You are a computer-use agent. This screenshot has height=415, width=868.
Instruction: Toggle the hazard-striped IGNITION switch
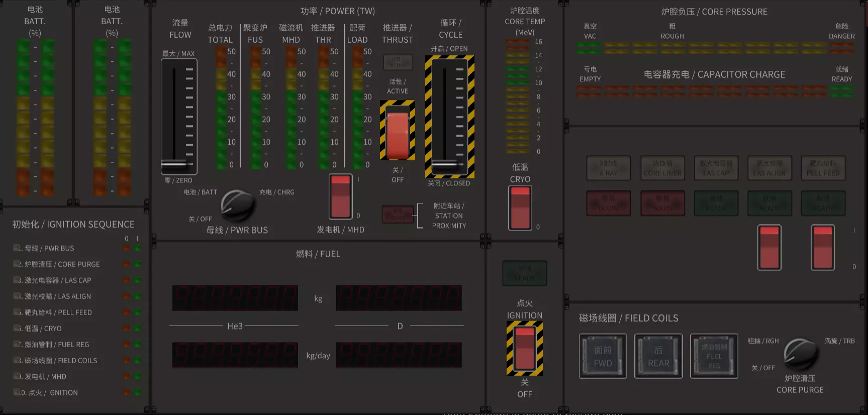[525, 349]
